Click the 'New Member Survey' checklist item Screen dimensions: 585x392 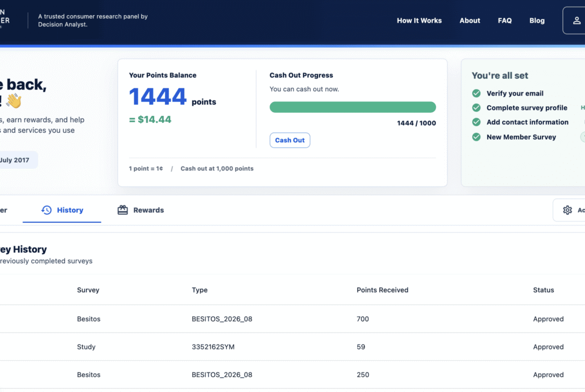click(521, 137)
